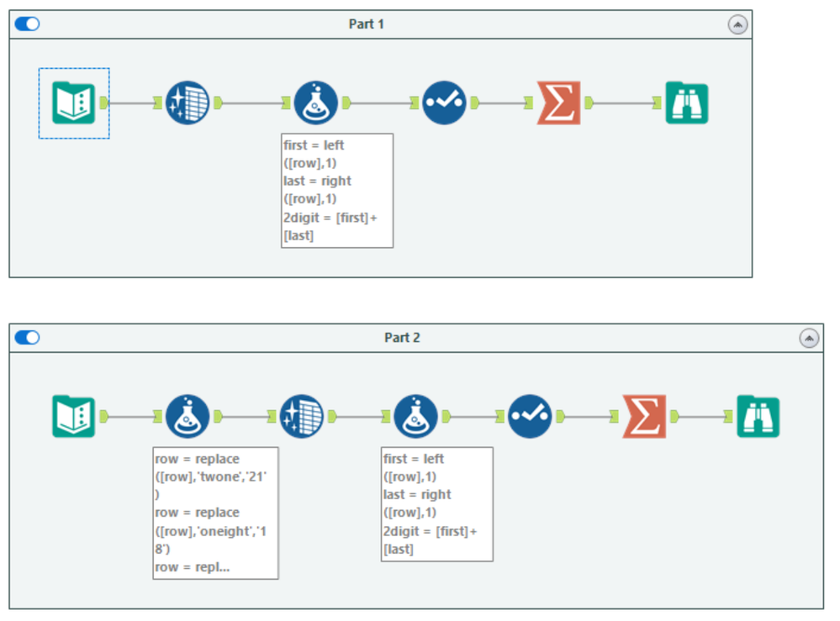Select the Select tool in Part 2

(x=530, y=417)
